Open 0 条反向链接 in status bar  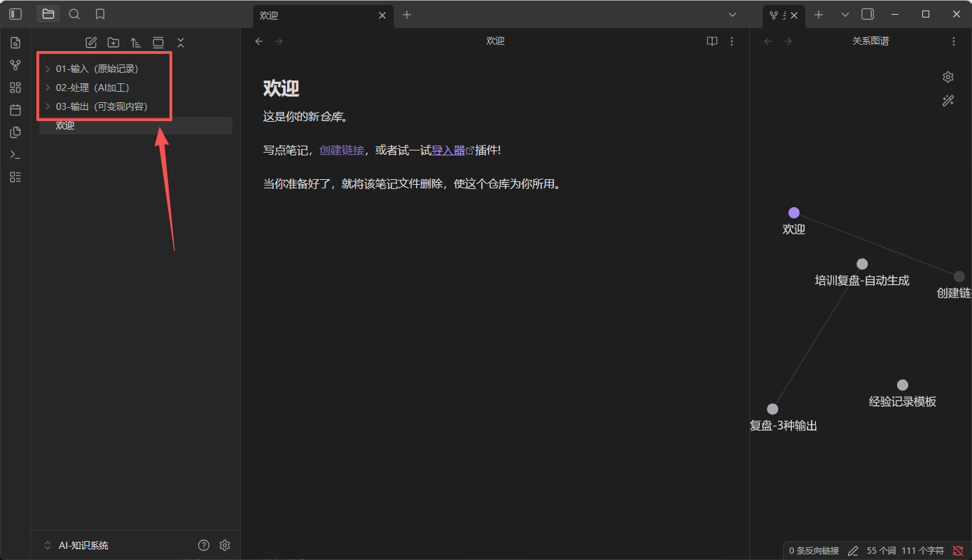814,551
